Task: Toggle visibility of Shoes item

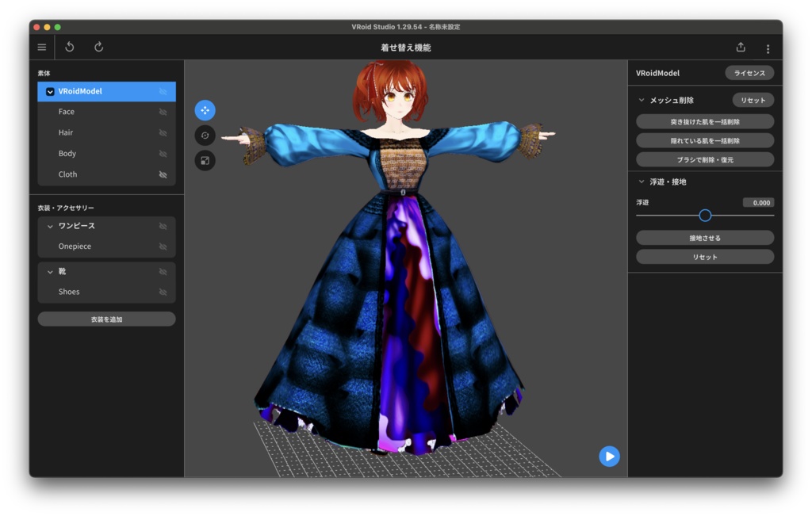Action: [x=163, y=292]
